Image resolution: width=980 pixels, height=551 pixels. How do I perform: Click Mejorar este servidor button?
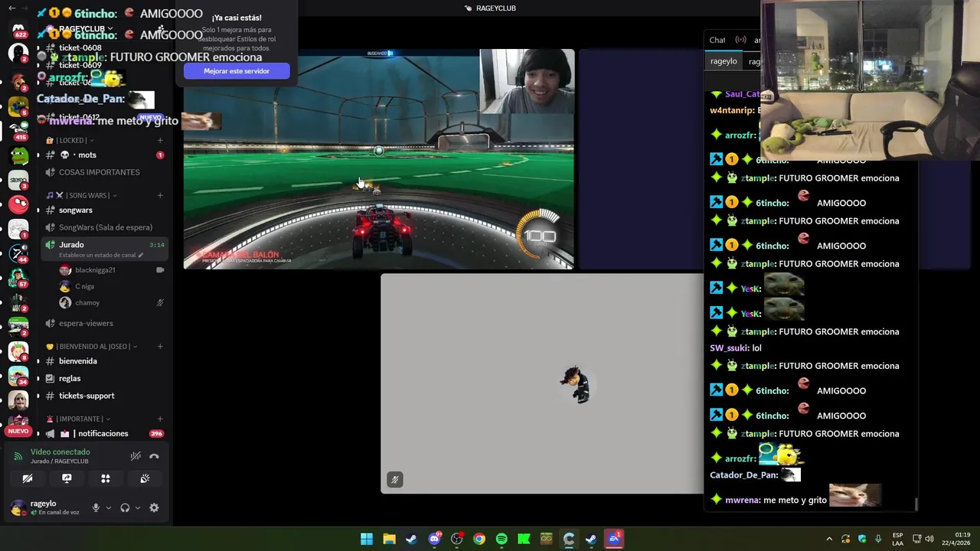point(237,71)
